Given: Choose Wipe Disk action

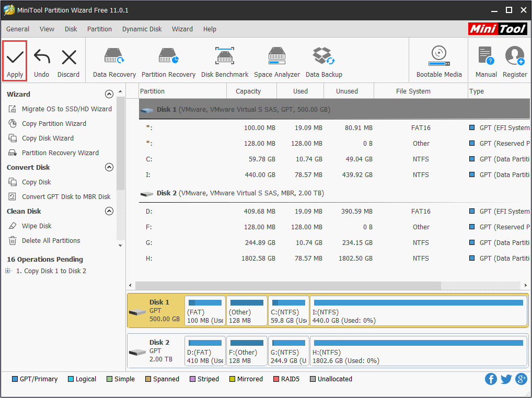Looking at the screenshot, I should pos(30,226).
